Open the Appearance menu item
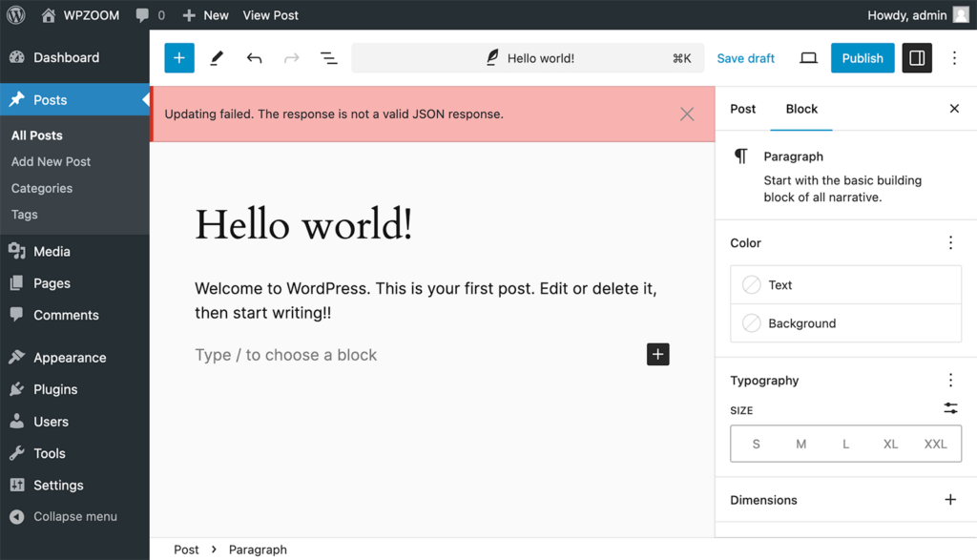 tap(74, 358)
